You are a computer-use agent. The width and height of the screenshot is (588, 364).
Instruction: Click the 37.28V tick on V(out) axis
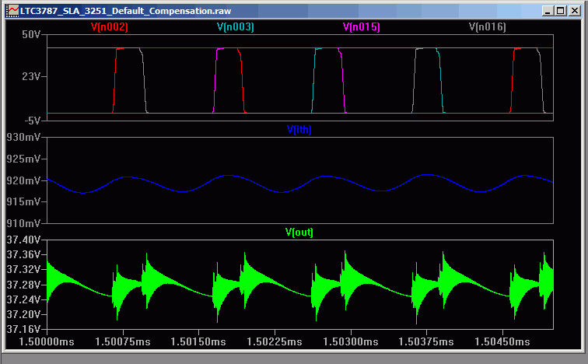point(23,285)
